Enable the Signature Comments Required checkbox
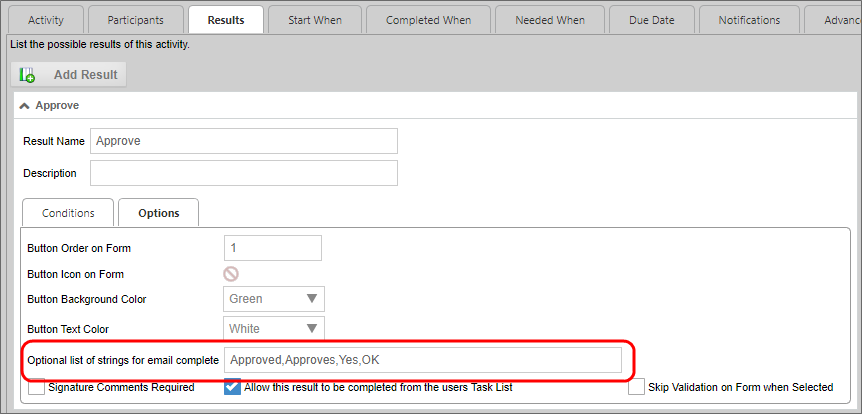The image size is (862, 414). [x=37, y=388]
